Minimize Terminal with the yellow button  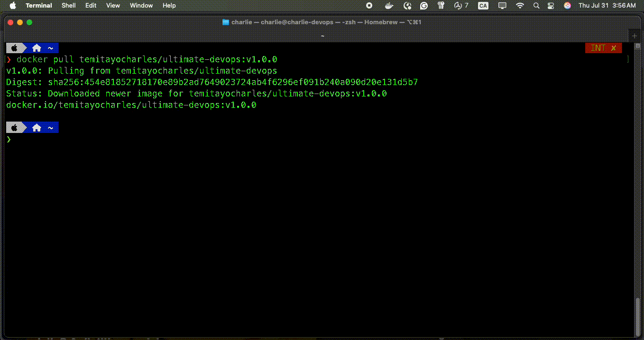point(20,22)
